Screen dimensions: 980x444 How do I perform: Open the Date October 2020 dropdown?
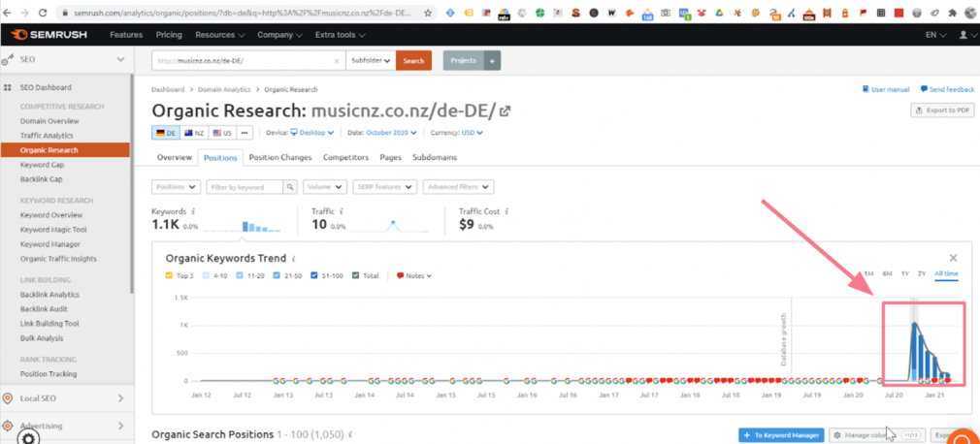(x=391, y=133)
